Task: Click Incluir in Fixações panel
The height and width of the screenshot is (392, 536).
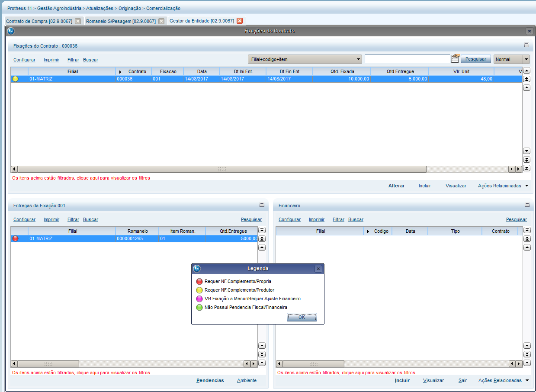Action: coord(425,186)
